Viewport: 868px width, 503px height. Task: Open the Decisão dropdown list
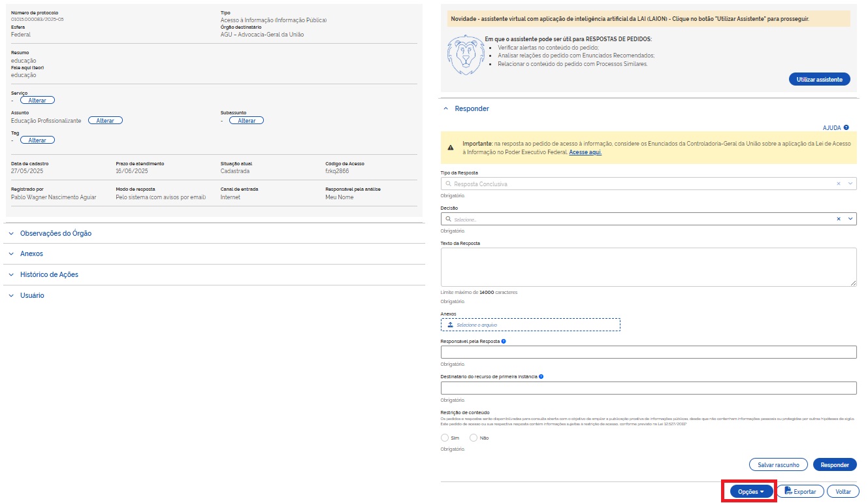850,219
